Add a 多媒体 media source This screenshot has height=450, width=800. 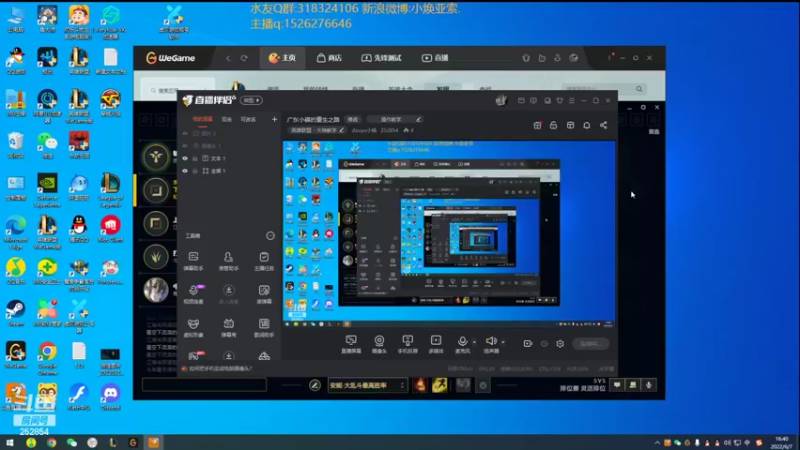pos(436,344)
